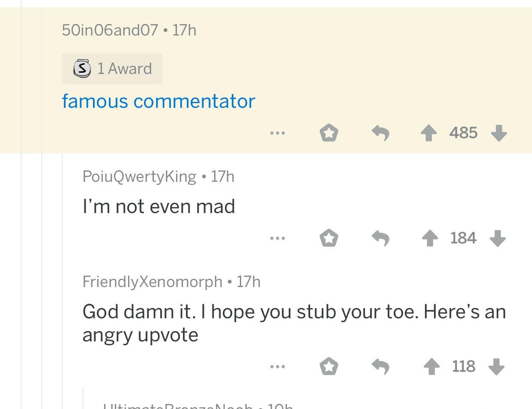Reply to "I'm not even mad" comment
Viewport: 532px width, 409px height.
[380, 238]
